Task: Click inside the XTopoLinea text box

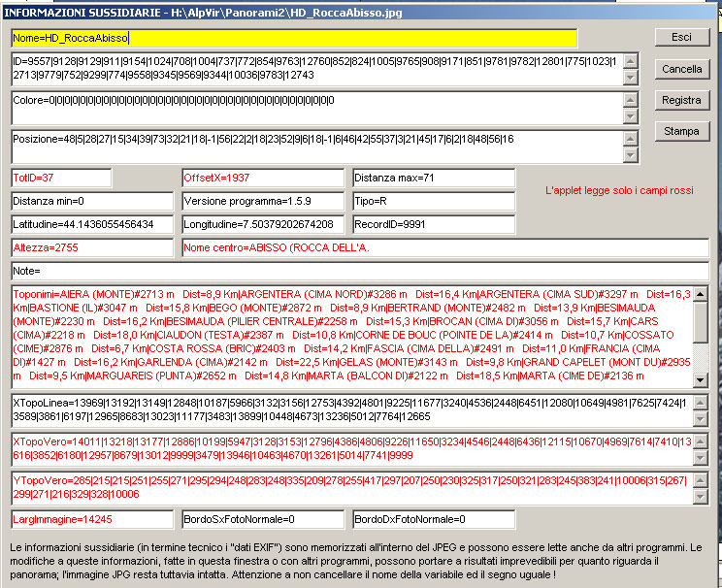Action: (x=352, y=410)
